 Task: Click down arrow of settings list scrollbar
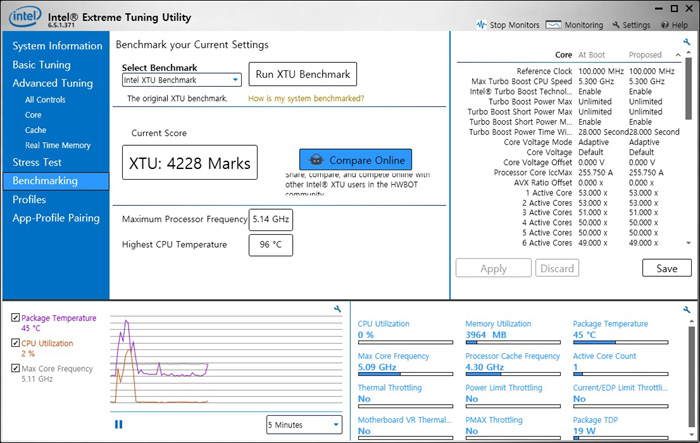click(x=688, y=243)
